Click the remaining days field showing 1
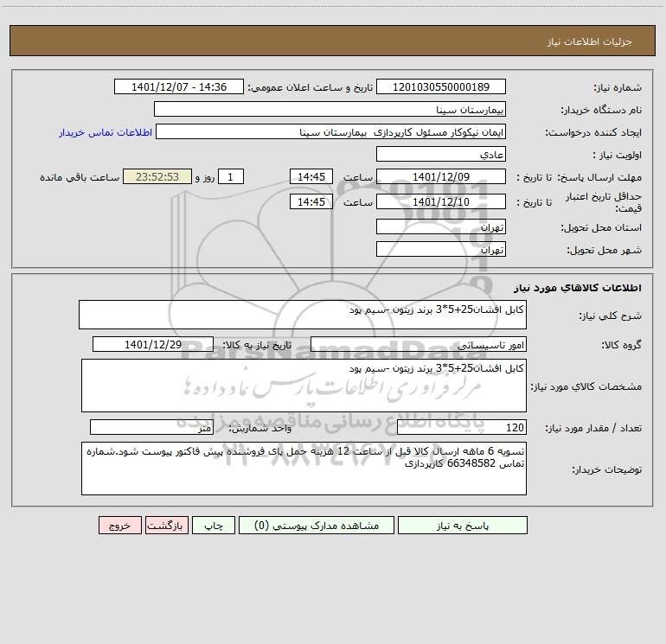 [231, 176]
